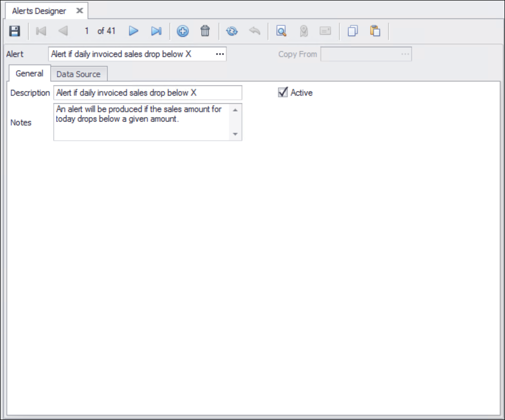
Task: Select the General tab
Action: pos(29,73)
